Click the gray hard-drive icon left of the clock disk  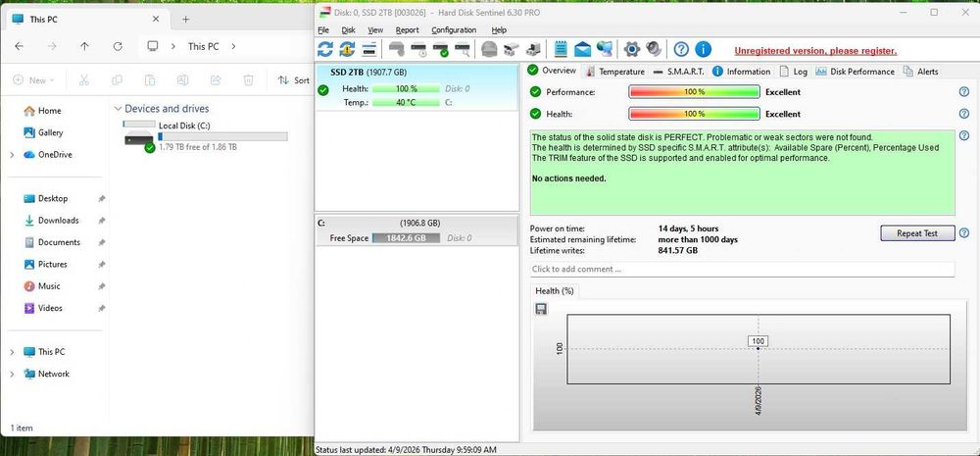coord(396,49)
